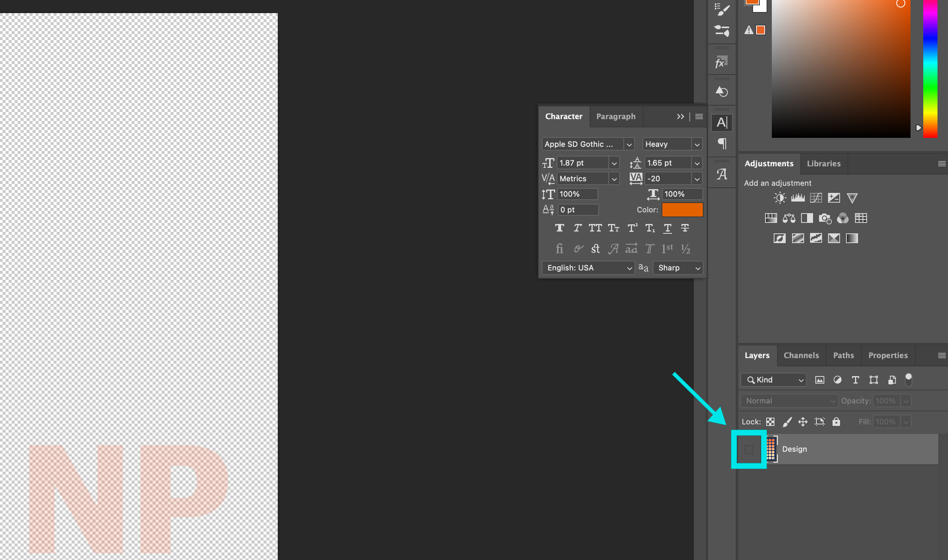This screenshot has width=948, height=560.
Task: Switch to the Paragraph tab
Action: (616, 116)
